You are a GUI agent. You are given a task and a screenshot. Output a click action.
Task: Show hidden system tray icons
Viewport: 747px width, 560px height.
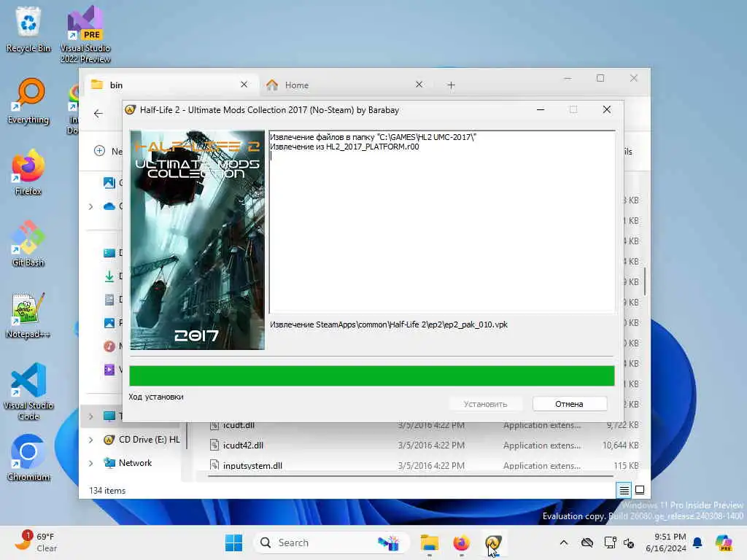(564, 542)
